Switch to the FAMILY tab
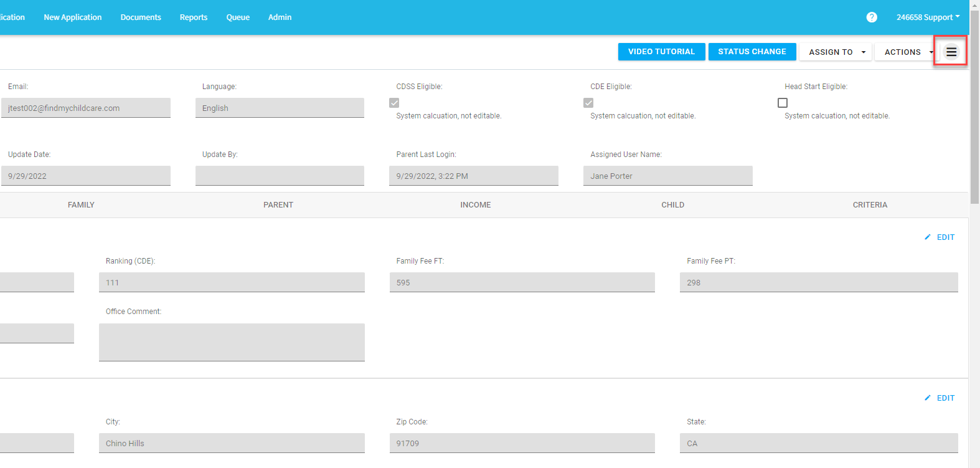 tap(81, 205)
